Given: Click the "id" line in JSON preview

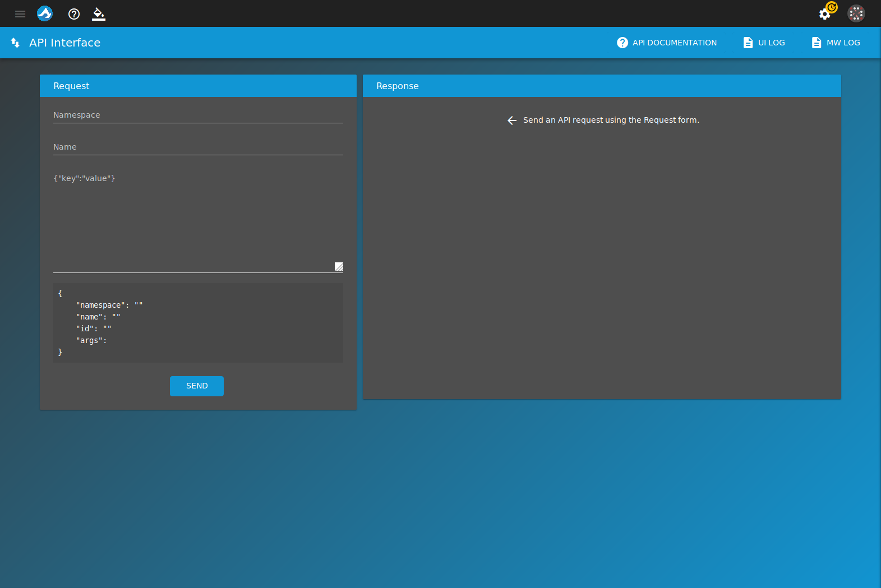Looking at the screenshot, I should (x=94, y=328).
